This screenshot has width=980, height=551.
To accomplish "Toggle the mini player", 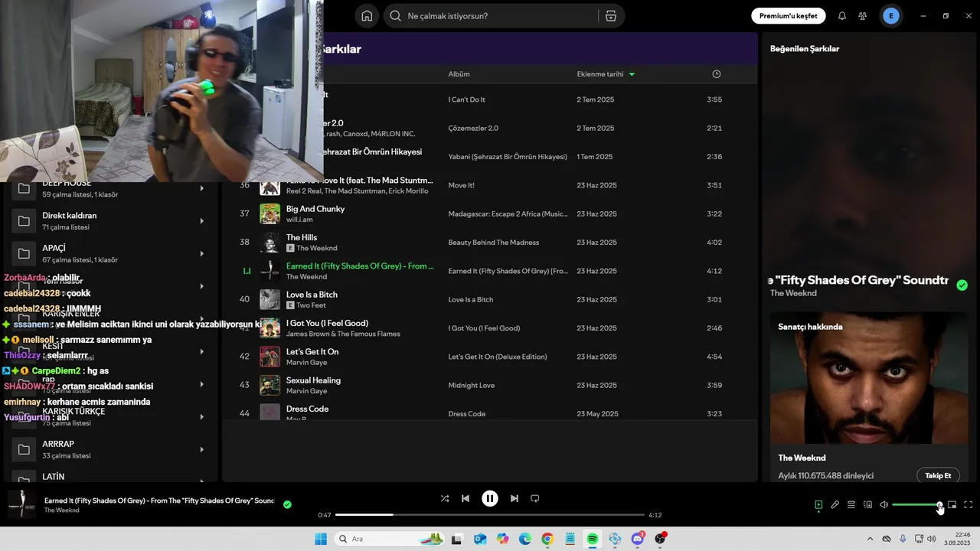I will [952, 505].
